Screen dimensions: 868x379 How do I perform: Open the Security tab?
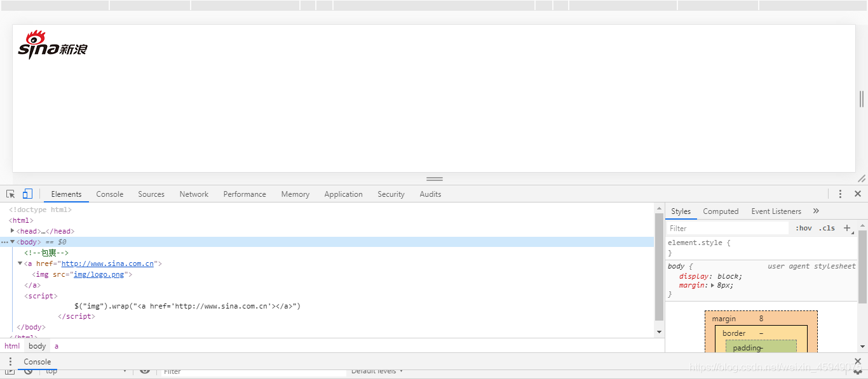tap(391, 194)
